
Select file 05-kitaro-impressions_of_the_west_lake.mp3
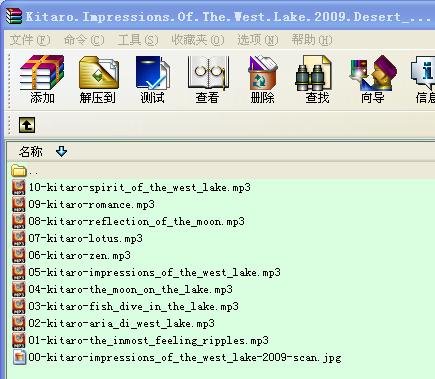[x=154, y=273]
